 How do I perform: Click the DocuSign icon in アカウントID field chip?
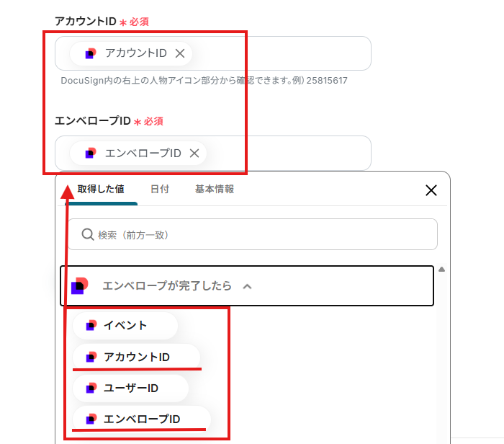point(90,53)
